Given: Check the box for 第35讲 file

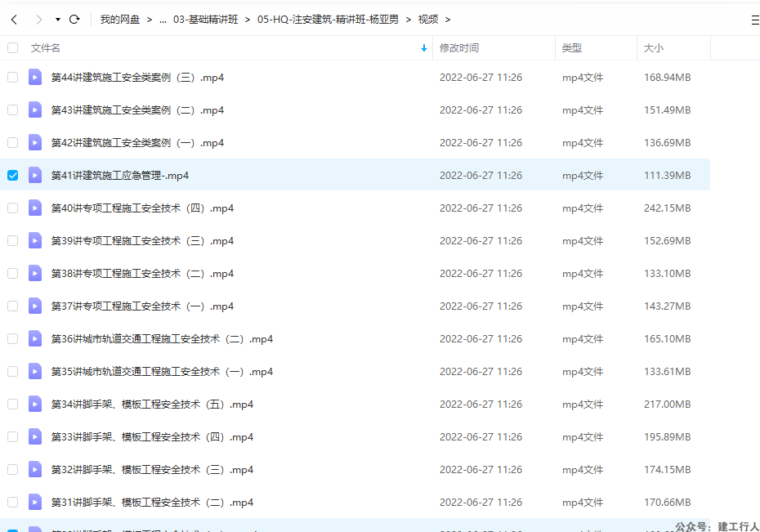Looking at the screenshot, I should [12, 372].
